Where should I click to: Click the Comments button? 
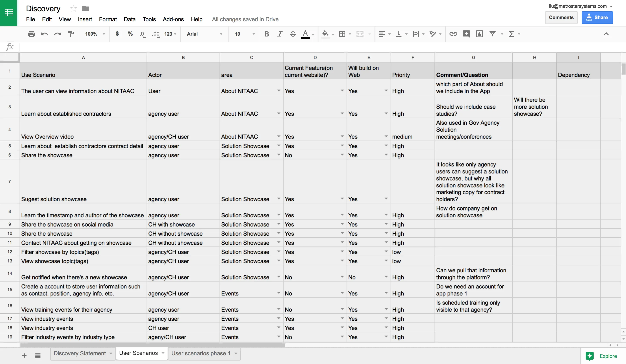(561, 17)
